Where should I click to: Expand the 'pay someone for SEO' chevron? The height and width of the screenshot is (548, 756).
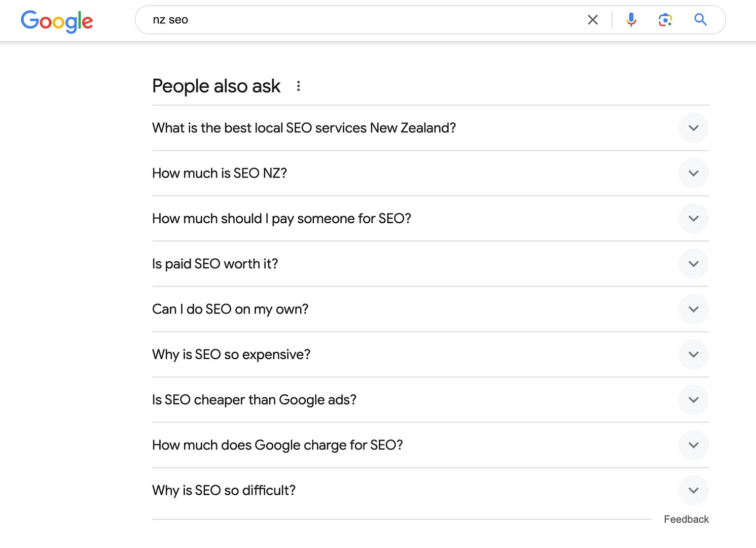point(693,219)
